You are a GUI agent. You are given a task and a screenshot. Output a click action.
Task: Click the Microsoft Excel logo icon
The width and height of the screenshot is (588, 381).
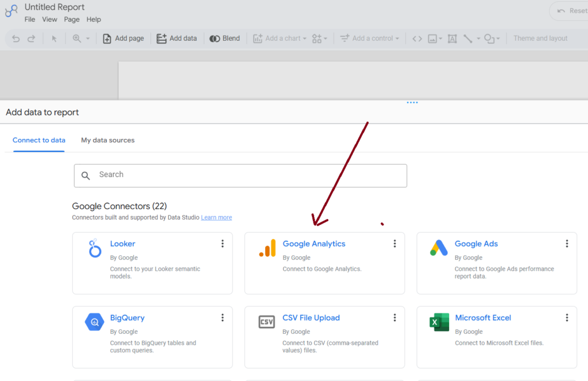click(x=439, y=322)
